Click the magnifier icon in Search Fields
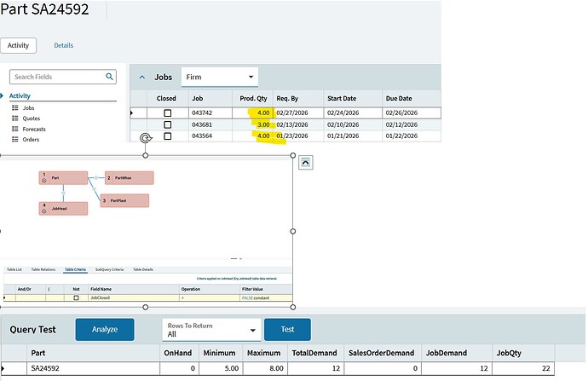This screenshot has height=381, width=588. 109,77
